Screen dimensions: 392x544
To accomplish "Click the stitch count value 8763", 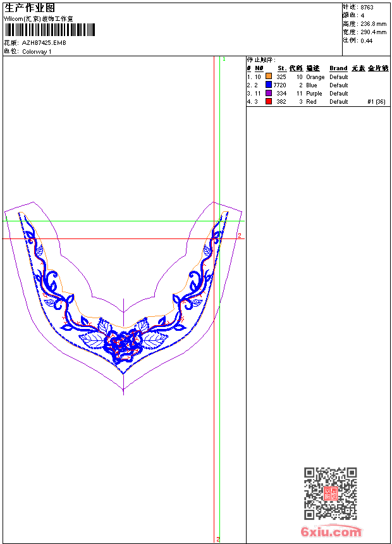I will (367, 8).
